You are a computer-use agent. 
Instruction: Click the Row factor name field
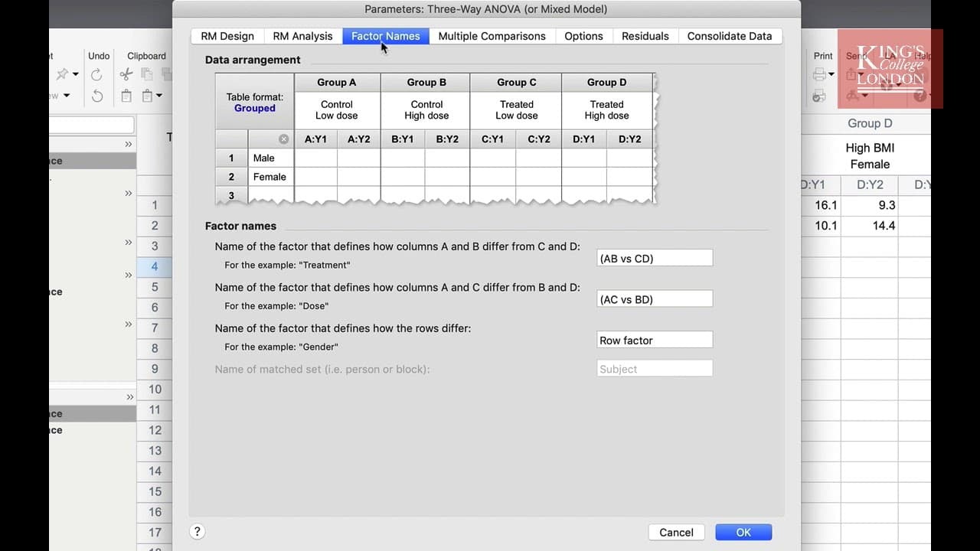pyautogui.click(x=655, y=340)
